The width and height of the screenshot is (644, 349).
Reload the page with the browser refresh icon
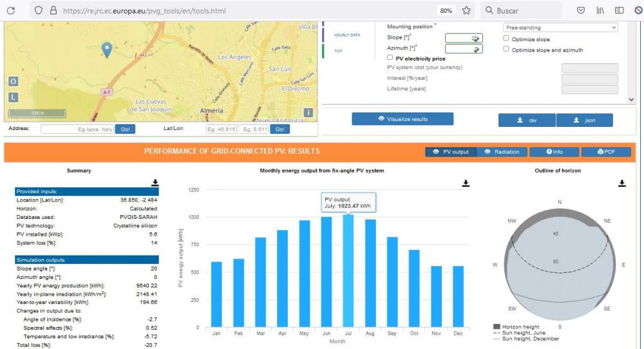point(11,11)
